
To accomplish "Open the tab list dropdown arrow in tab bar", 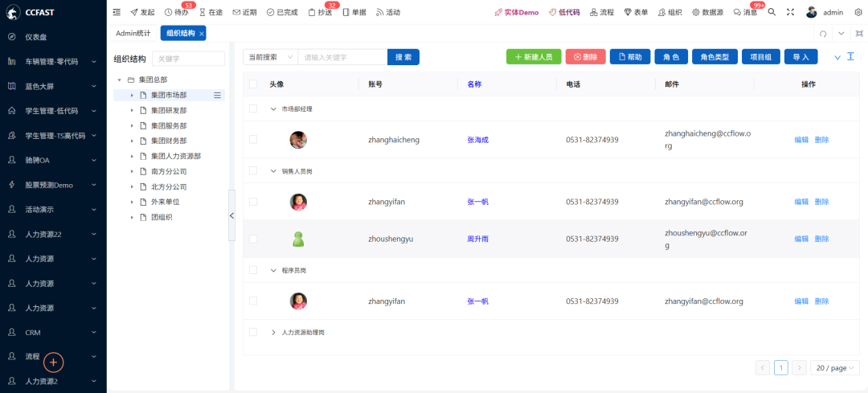I will 841,34.
